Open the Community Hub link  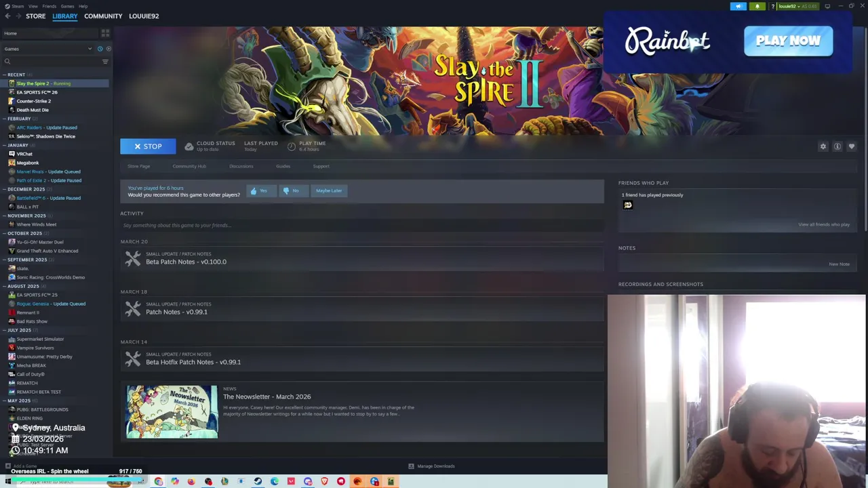(189, 166)
